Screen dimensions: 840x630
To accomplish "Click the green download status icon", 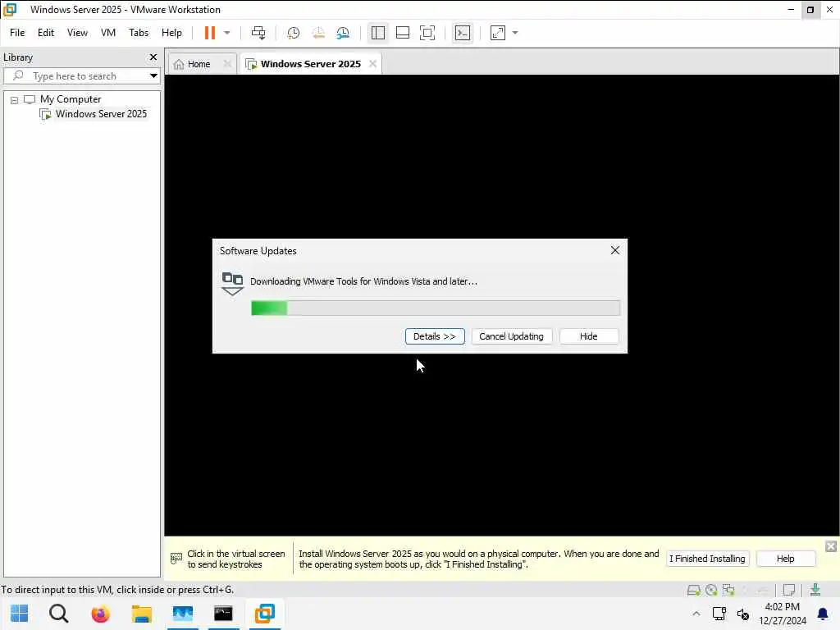I will coord(815,590).
